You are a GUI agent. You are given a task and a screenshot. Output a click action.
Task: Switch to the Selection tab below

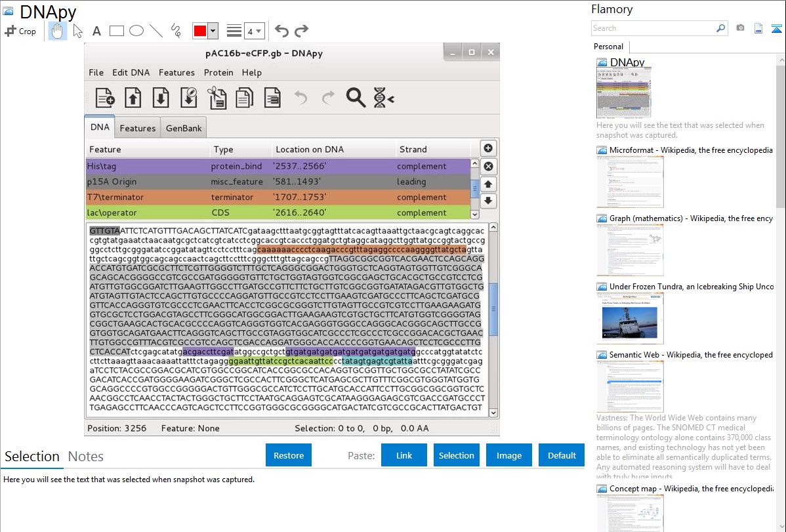[x=32, y=457]
